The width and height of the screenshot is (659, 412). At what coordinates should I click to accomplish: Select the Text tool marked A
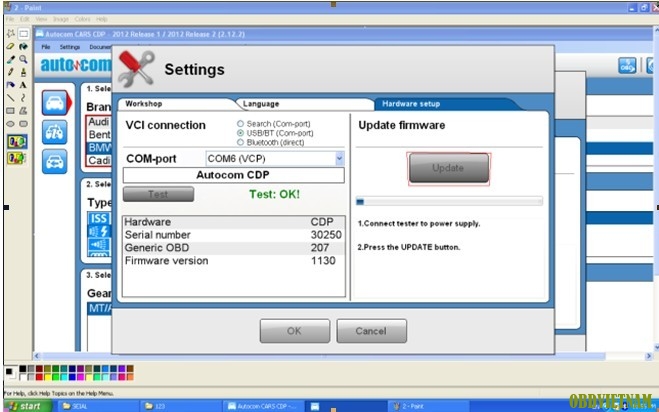point(24,85)
